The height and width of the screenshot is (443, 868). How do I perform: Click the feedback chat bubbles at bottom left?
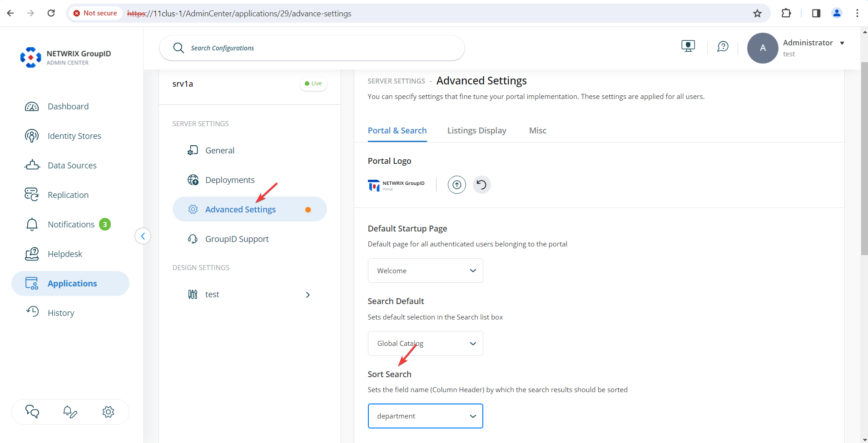tap(32, 412)
